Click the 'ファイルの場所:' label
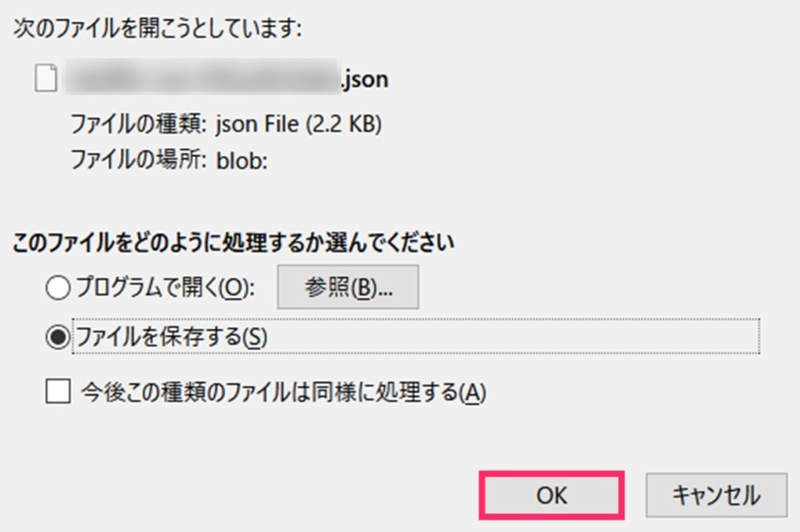The height and width of the screenshot is (532, 800). tap(138, 159)
